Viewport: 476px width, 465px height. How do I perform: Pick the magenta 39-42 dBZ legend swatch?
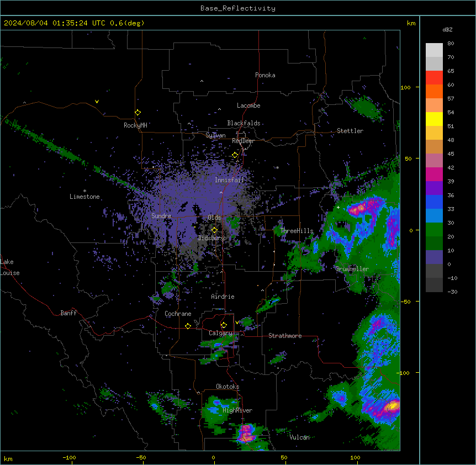pyautogui.click(x=434, y=174)
